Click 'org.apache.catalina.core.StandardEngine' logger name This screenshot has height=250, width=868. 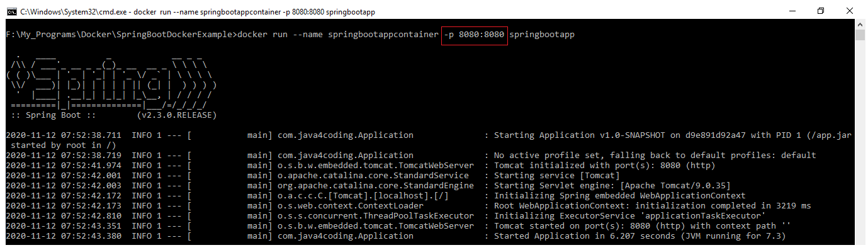point(375,185)
